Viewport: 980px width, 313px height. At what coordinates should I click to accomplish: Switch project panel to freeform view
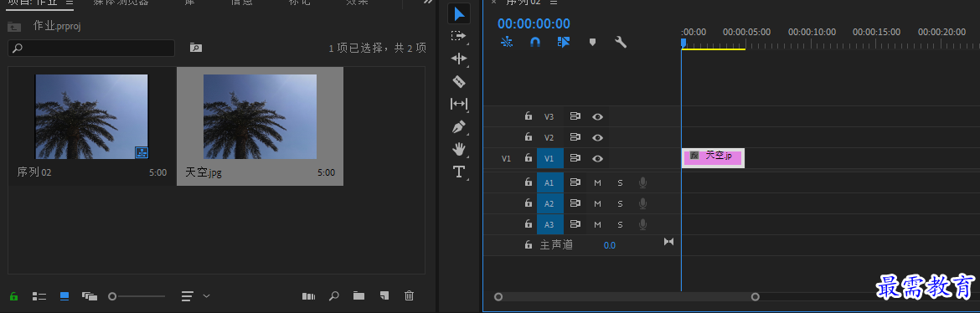pyautogui.click(x=90, y=296)
